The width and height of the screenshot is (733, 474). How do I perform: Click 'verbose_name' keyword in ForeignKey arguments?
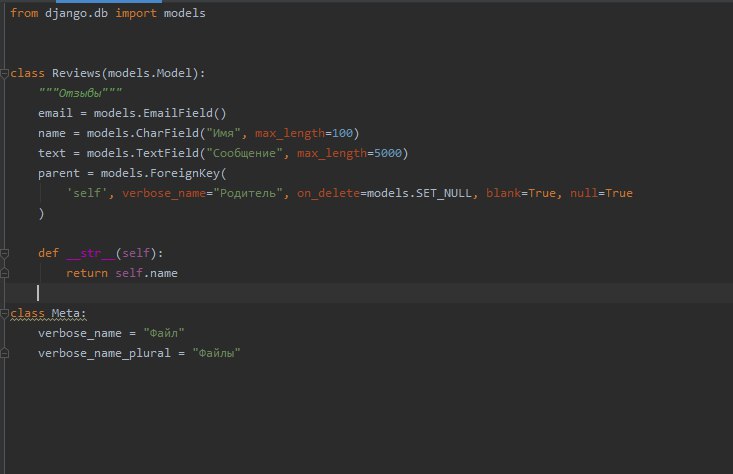pos(164,193)
